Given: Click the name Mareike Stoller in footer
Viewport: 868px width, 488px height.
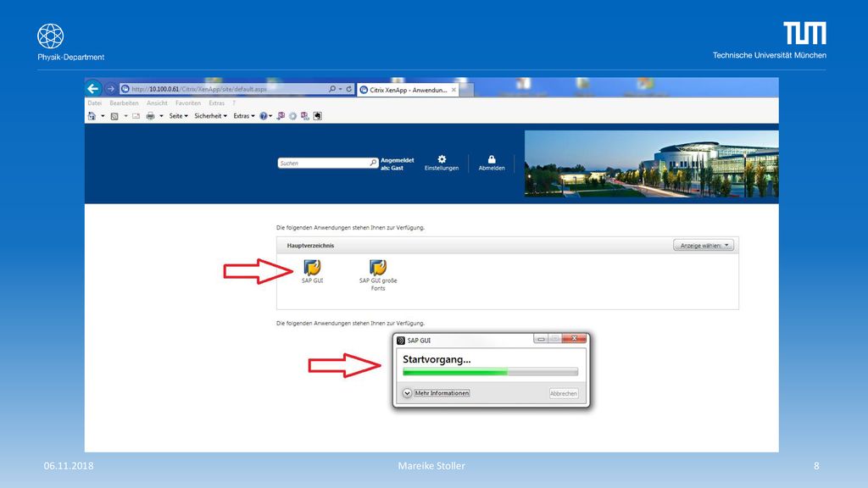Looking at the screenshot, I should 431,466.
